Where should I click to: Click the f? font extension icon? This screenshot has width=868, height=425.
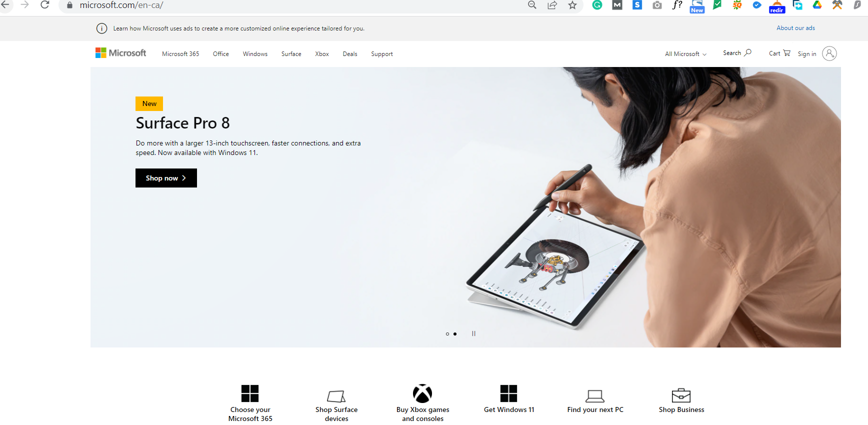677,5
